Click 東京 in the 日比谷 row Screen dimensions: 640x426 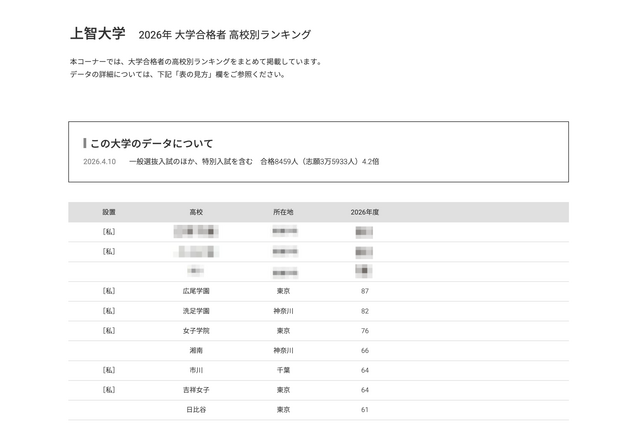click(x=283, y=409)
